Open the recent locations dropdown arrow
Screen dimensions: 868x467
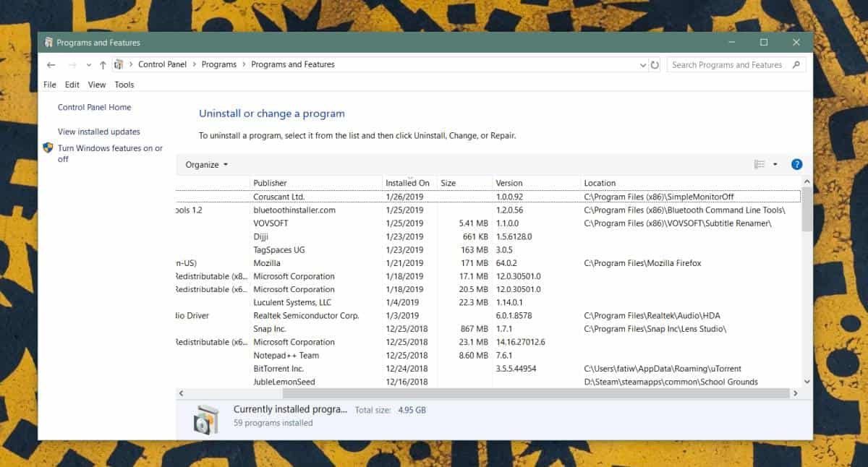(88, 65)
